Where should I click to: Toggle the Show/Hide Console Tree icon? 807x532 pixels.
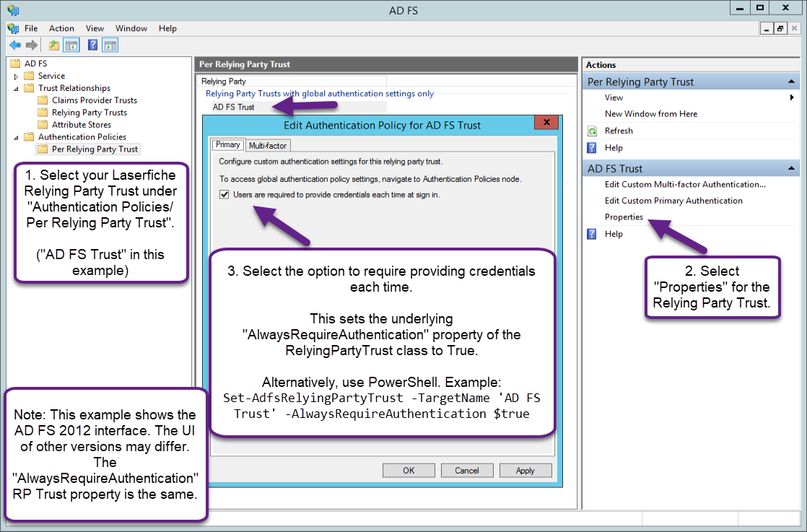71,45
